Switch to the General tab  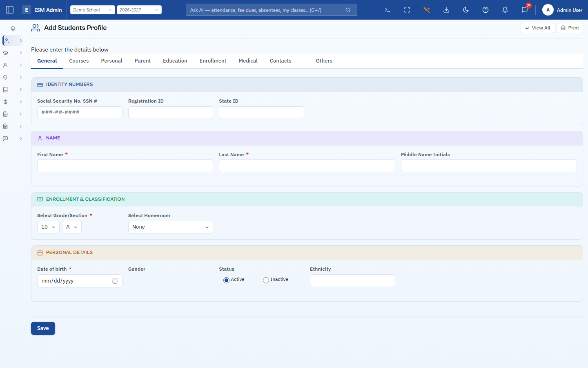[47, 61]
